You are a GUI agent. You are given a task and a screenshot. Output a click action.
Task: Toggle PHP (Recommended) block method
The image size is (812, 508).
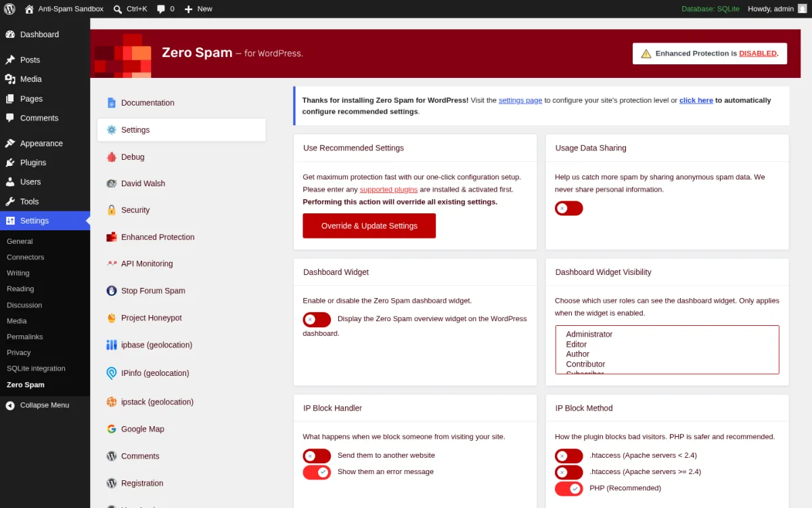[568, 488]
